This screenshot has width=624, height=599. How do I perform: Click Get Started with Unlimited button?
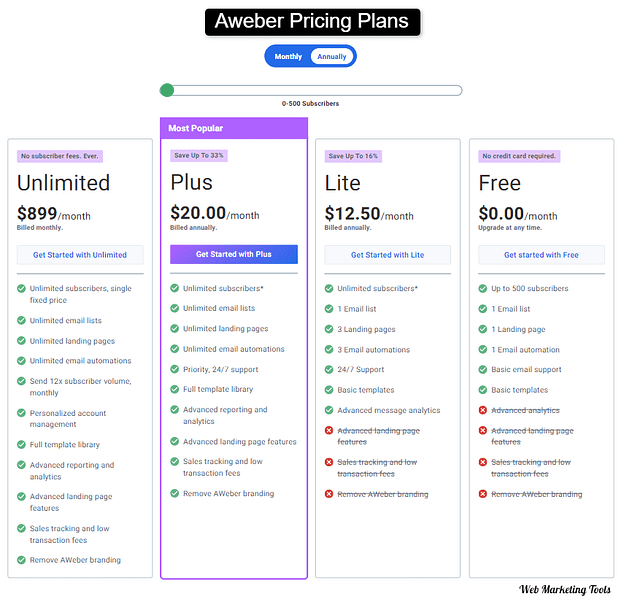click(x=80, y=255)
